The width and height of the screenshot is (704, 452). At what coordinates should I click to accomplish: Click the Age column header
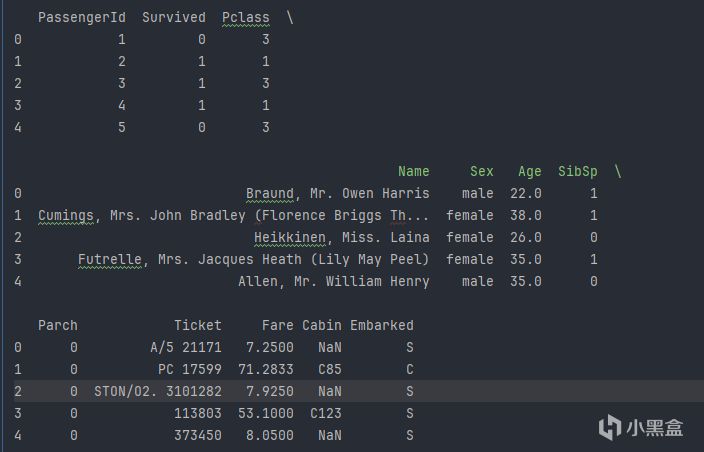530,171
